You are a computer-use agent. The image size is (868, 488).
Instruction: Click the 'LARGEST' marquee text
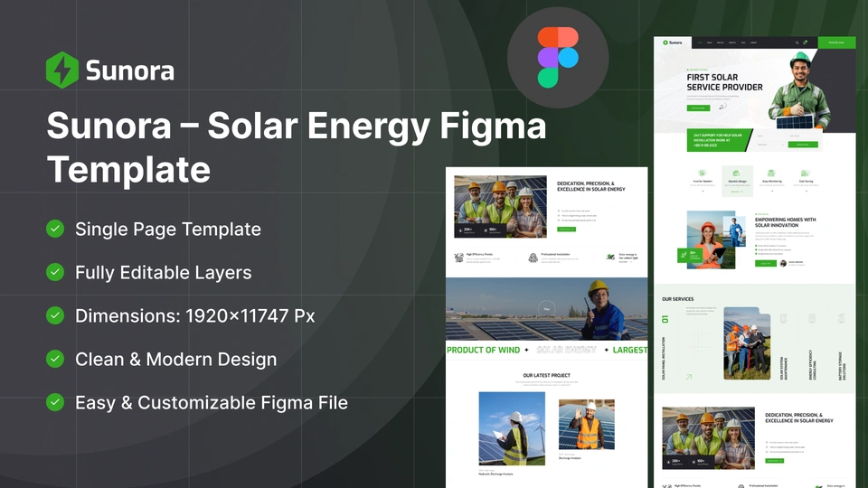(x=630, y=350)
